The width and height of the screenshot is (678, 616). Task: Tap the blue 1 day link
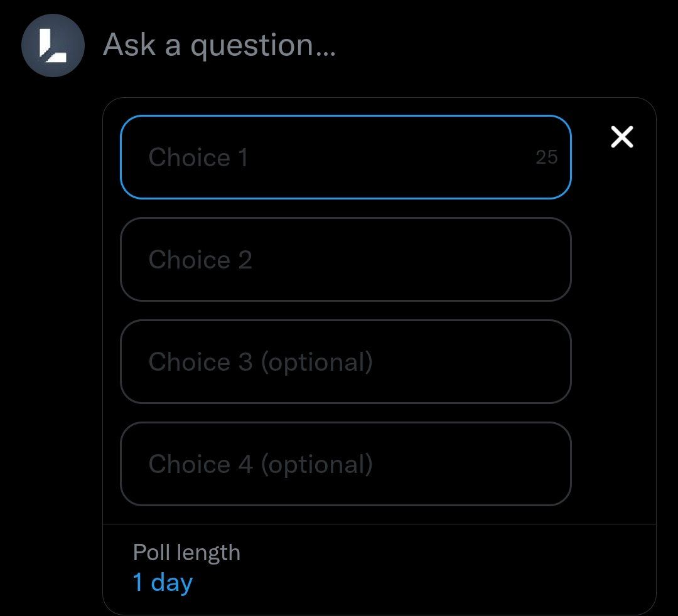(163, 583)
